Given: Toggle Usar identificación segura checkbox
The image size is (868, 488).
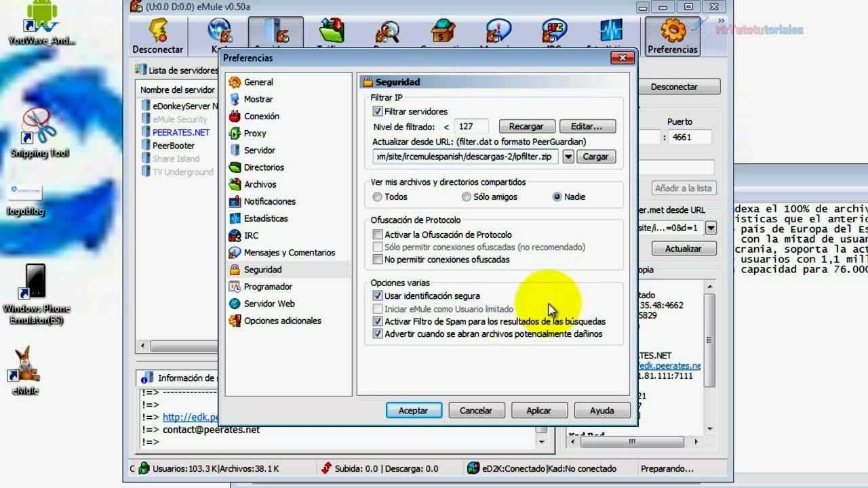Looking at the screenshot, I should [378, 296].
